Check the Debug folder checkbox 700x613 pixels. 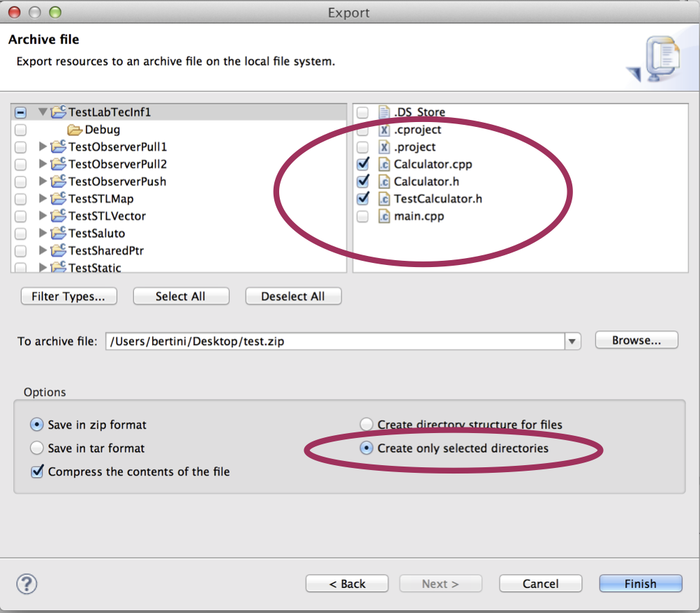pos(20,130)
